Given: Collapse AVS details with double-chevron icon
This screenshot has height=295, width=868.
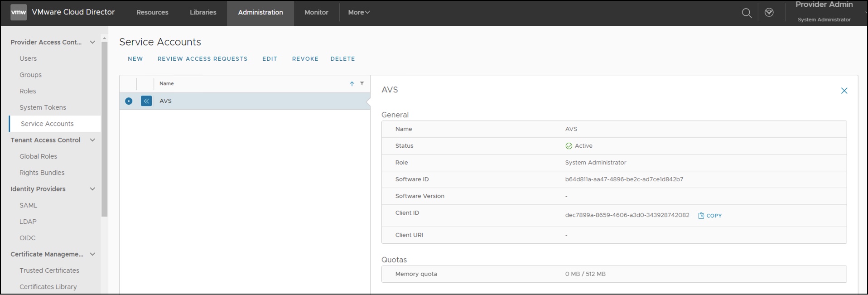Looking at the screenshot, I should click(x=146, y=101).
